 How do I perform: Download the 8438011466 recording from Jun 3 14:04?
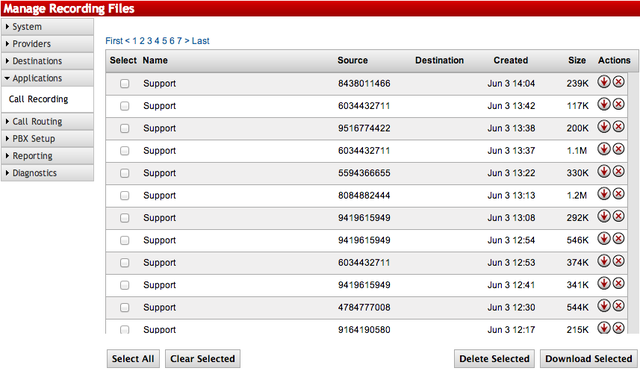[604, 82]
